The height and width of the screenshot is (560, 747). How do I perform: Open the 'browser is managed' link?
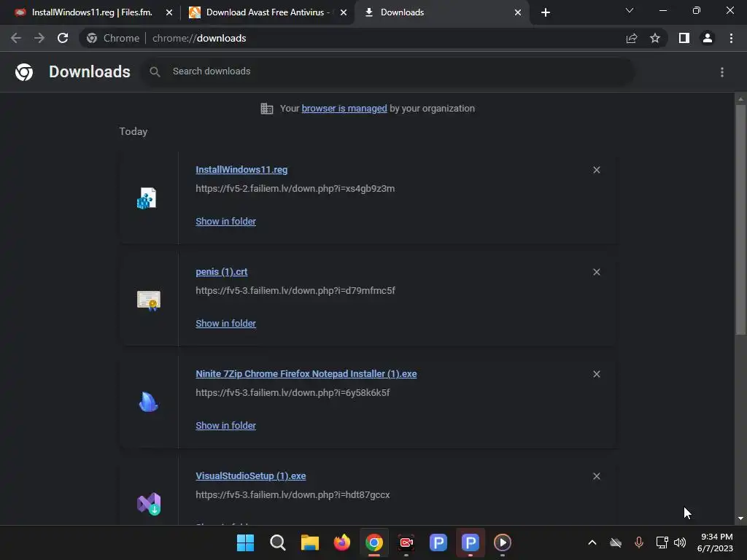point(344,109)
